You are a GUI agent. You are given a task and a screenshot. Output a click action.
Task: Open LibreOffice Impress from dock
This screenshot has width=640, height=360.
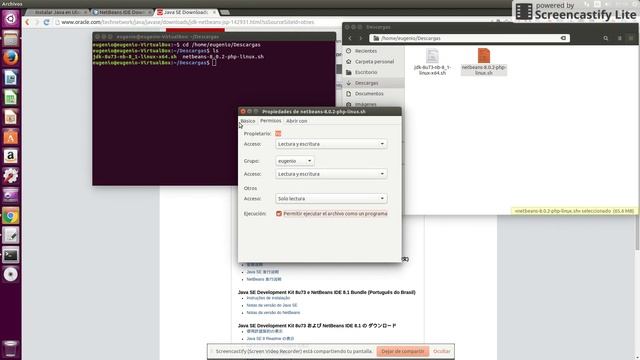pos(11,117)
